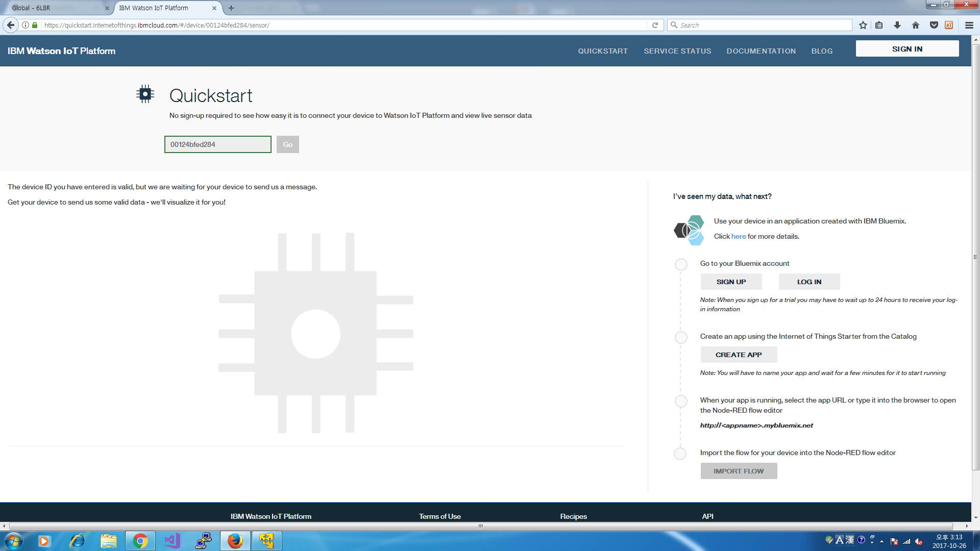Bookmark this page with star icon

pyautogui.click(x=863, y=25)
